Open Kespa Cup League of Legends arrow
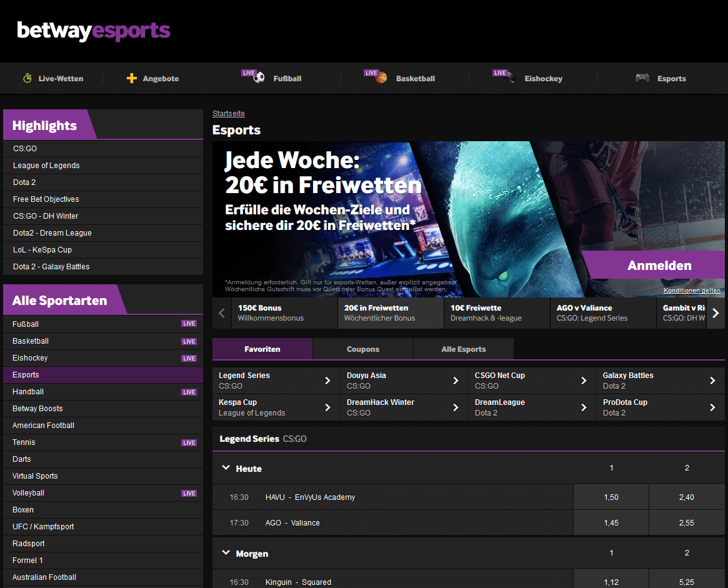 click(328, 407)
